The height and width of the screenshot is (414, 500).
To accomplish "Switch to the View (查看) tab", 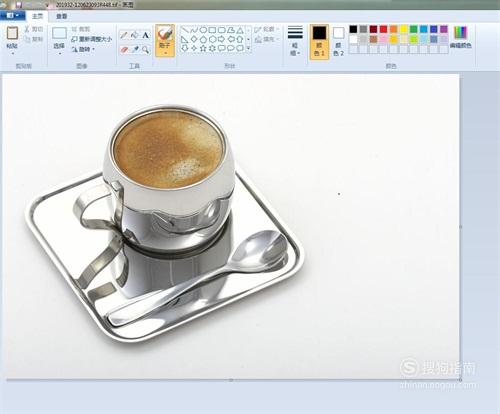I will pyautogui.click(x=61, y=16).
